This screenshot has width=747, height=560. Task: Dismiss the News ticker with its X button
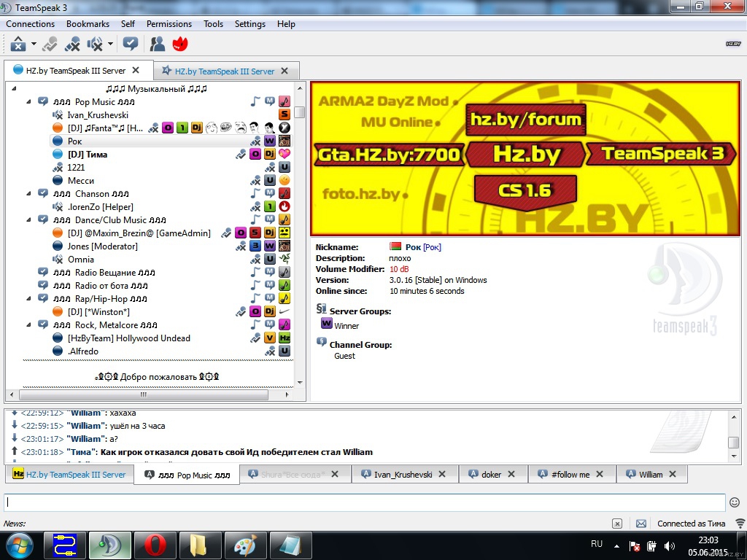pyautogui.click(x=617, y=524)
